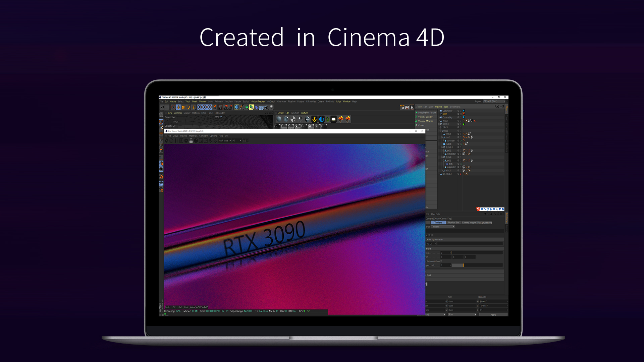Select the Scale tool
The height and width of the screenshot is (362, 644).
point(183,107)
